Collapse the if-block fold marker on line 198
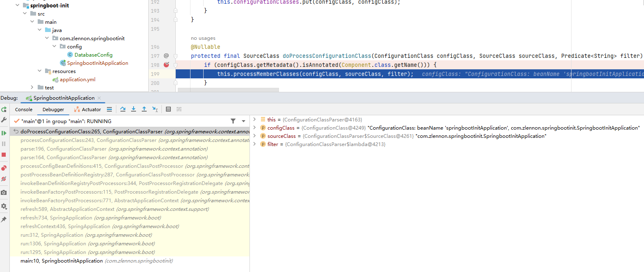This screenshot has width=644, height=272. pyautogui.click(x=175, y=65)
